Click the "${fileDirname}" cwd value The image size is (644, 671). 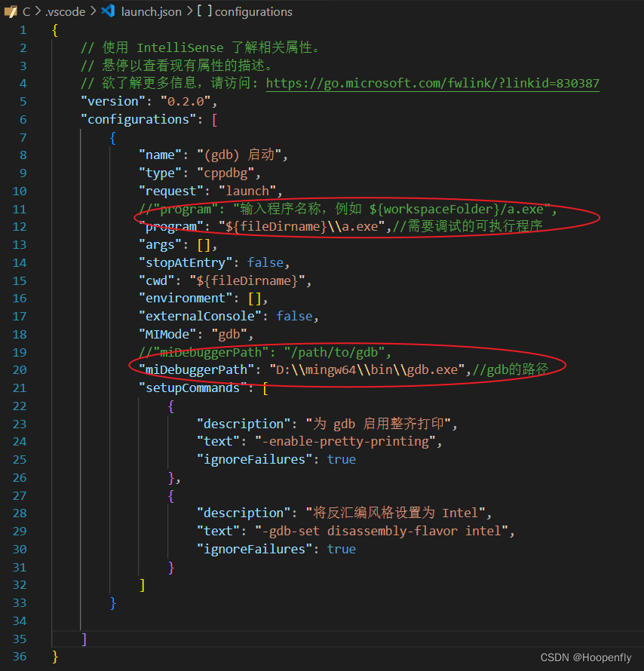pyautogui.click(x=247, y=280)
